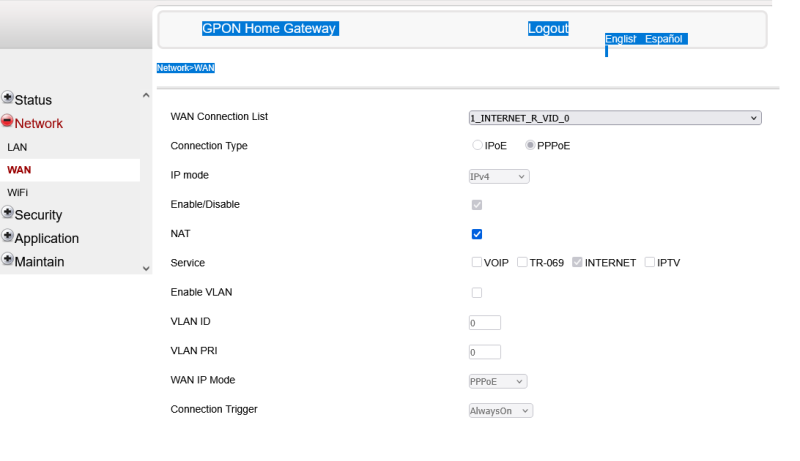Viewport: 800px width, 461px height.
Task: Check the IPTV service checkbox
Action: (x=649, y=262)
